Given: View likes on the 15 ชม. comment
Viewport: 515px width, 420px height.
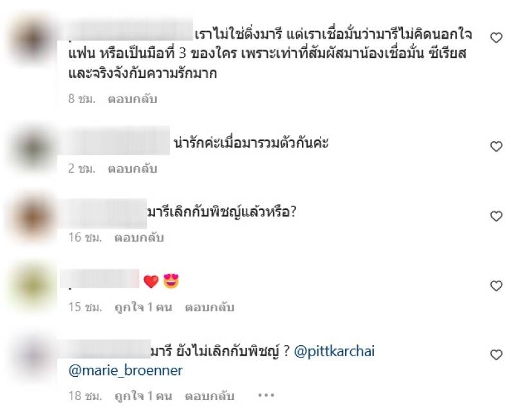Looking at the screenshot, I should pyautogui.click(x=143, y=307).
